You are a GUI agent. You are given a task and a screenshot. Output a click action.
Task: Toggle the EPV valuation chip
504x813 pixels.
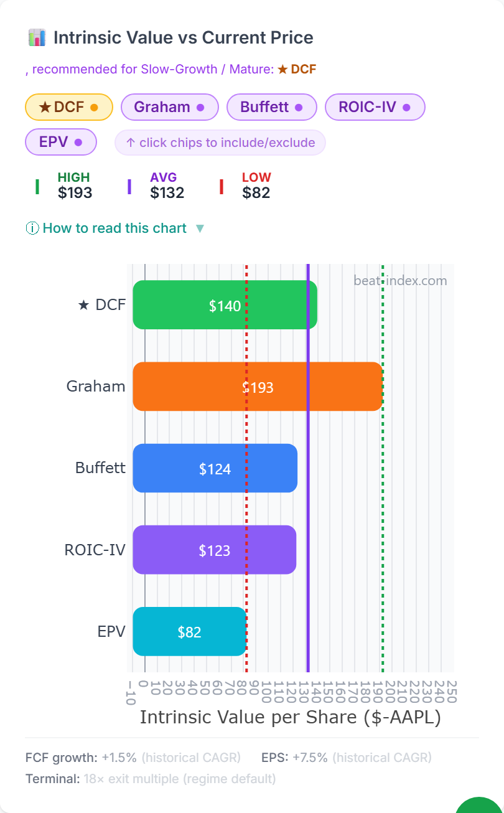click(x=61, y=142)
